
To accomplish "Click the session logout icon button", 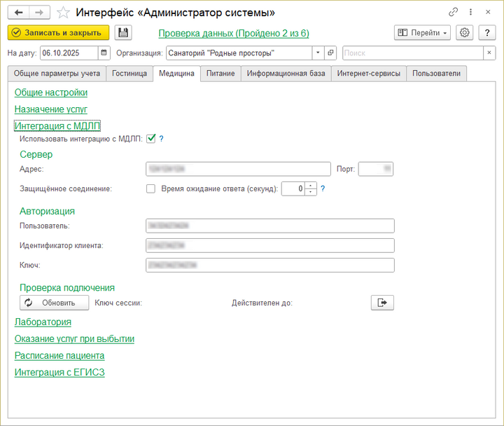I will pos(382,303).
